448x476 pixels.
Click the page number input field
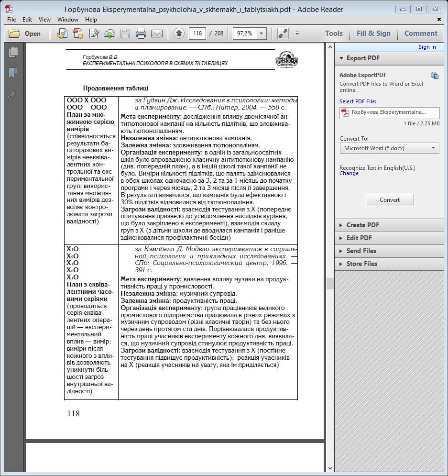click(197, 33)
